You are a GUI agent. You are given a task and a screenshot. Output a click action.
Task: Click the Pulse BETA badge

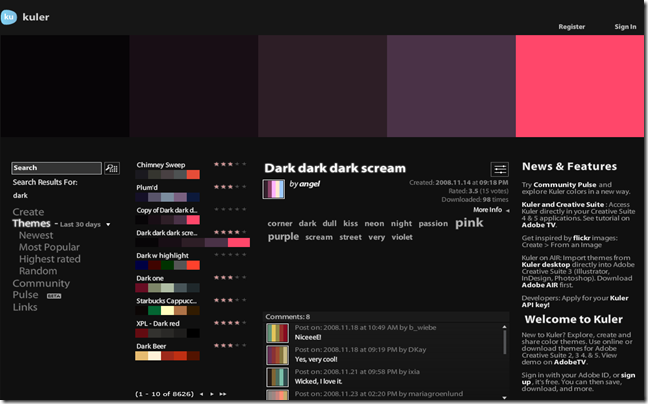54,296
